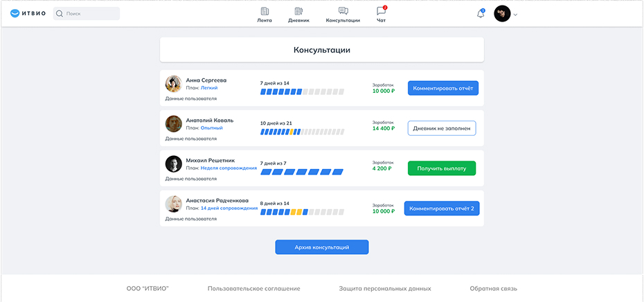Focus the Поиск search field
Viewport: 644px width, 302px height.
(x=87, y=14)
